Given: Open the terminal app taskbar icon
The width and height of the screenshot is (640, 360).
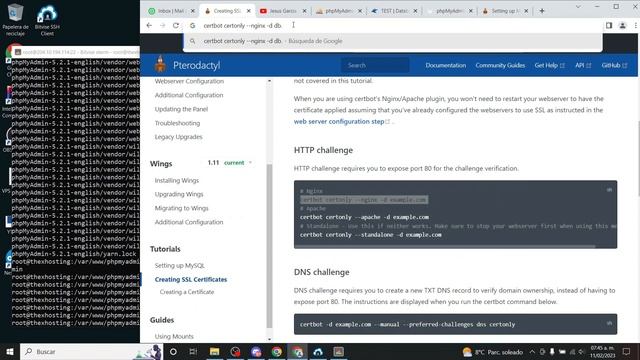Looking at the screenshot, I should coord(338,351).
